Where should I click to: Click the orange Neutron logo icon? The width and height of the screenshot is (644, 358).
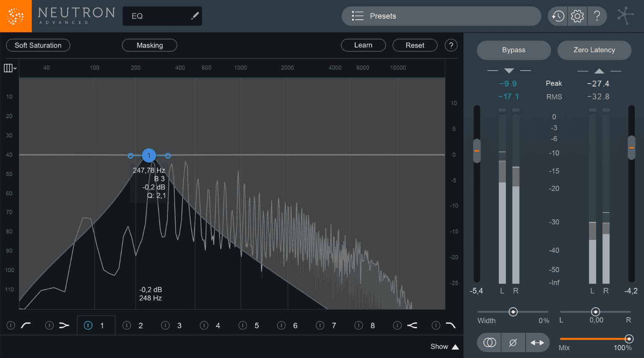pos(16,16)
